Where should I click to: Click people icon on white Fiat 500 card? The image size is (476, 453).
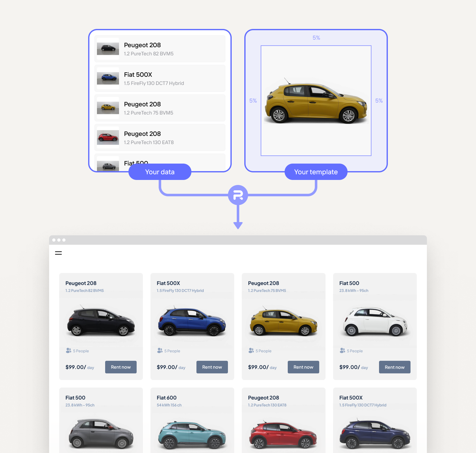[x=342, y=350]
